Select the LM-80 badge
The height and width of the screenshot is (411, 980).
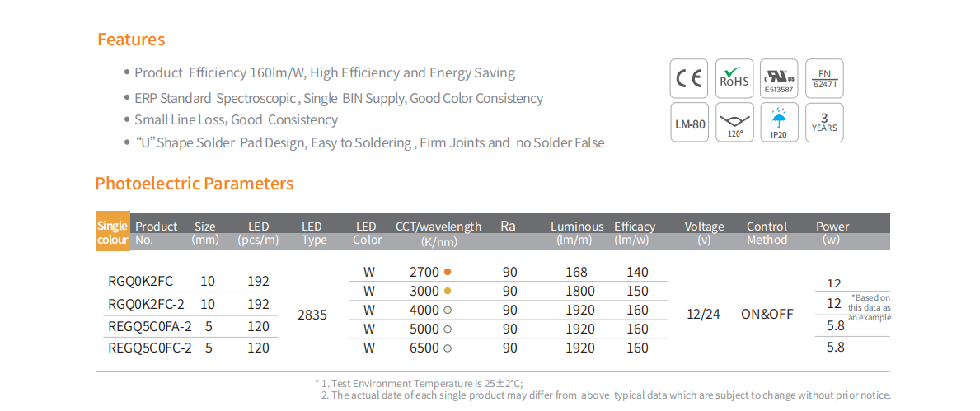688,124
